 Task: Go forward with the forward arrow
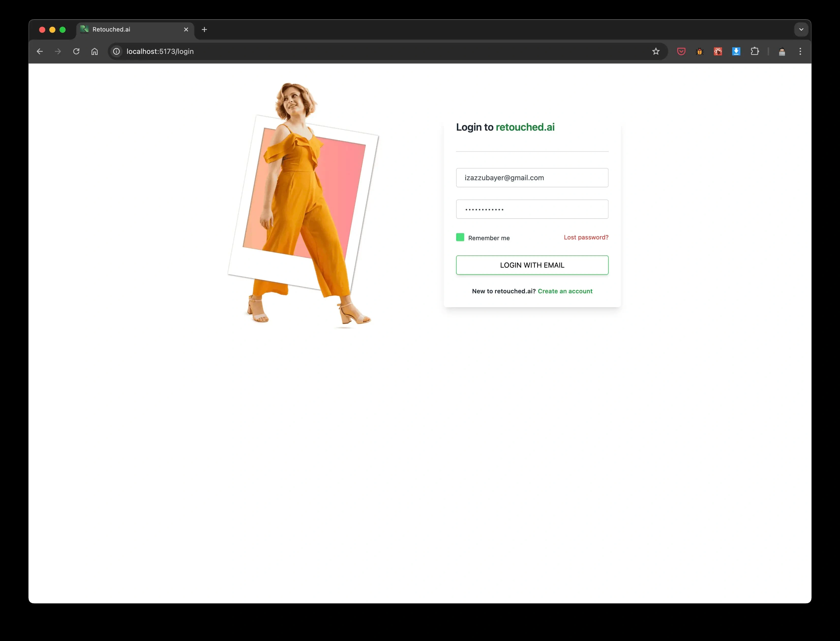(58, 52)
